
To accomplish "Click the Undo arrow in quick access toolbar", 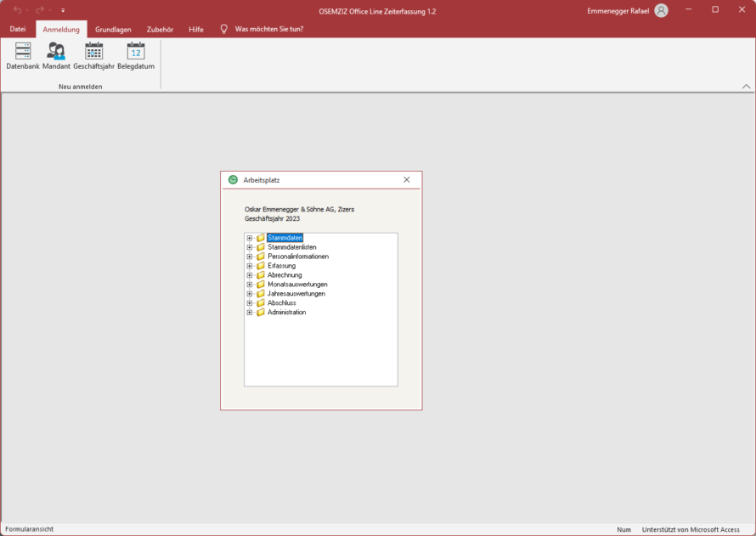I will pos(18,10).
